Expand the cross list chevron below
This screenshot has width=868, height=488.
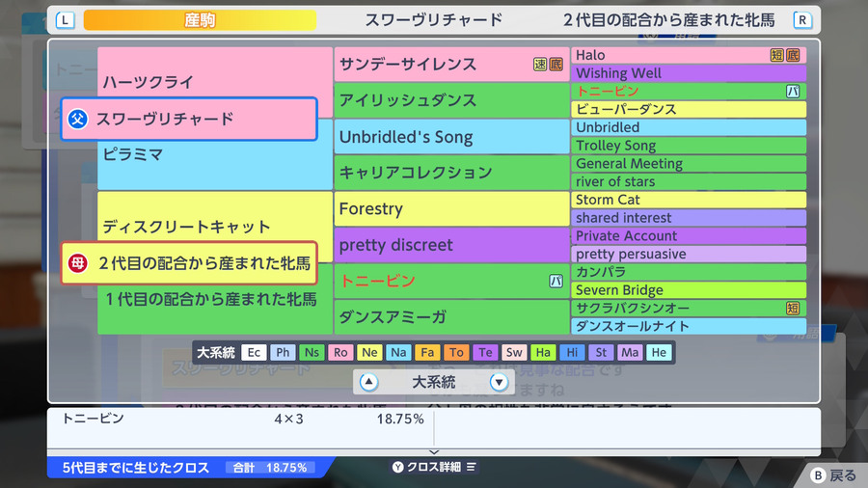pos(434,452)
